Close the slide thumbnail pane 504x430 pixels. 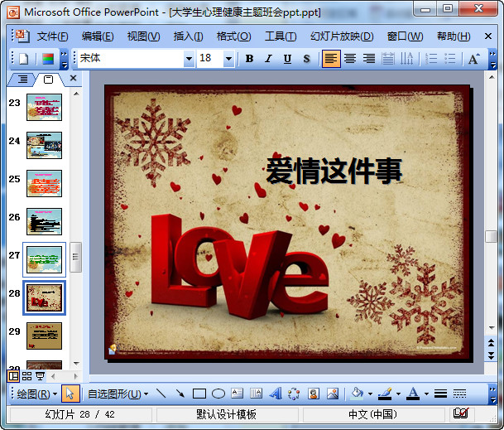[x=74, y=78]
